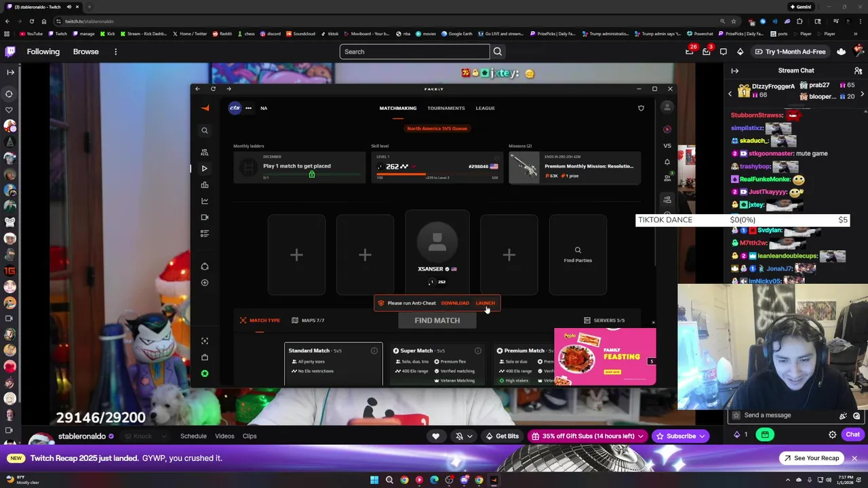Claim the green channel points bonus

(x=765, y=434)
